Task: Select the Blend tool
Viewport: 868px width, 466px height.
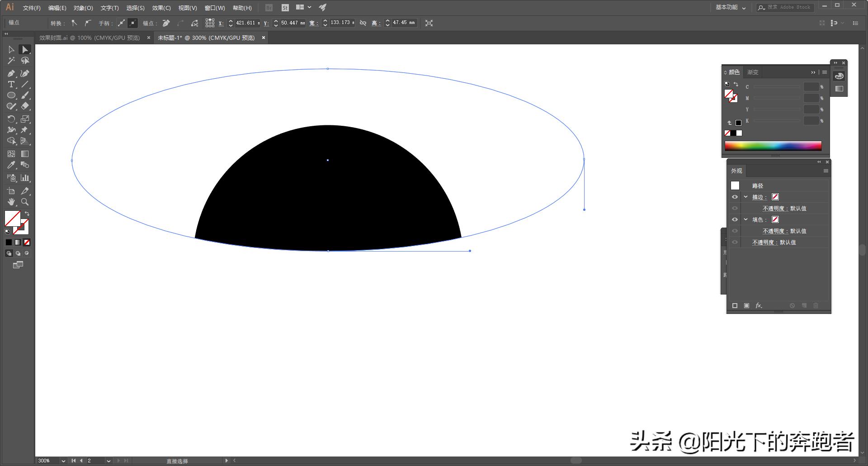Action: (x=25, y=165)
